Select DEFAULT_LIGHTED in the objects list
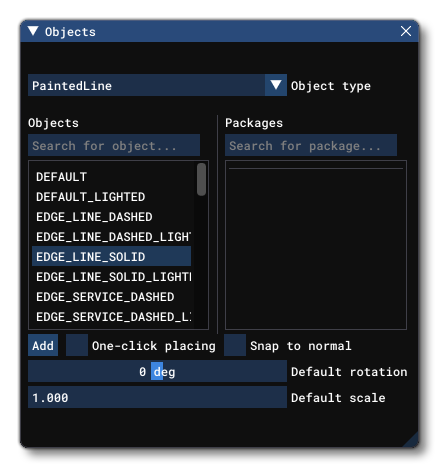Image resolution: width=439 pixels, height=468 pixels. coord(111,197)
